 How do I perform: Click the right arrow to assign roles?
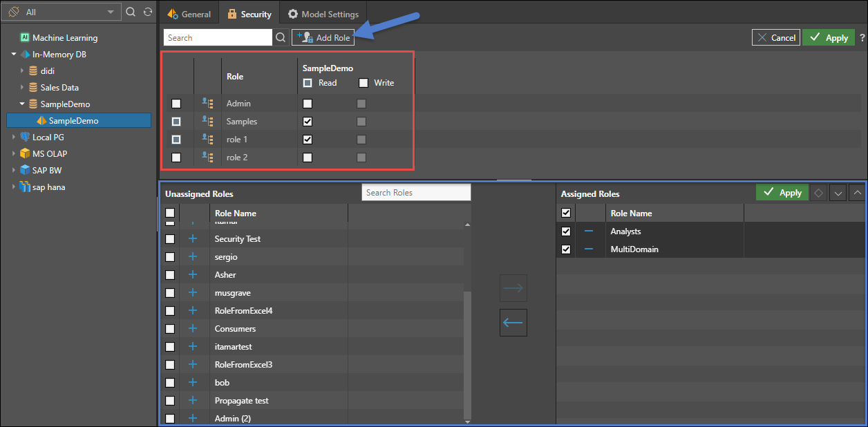click(x=513, y=288)
